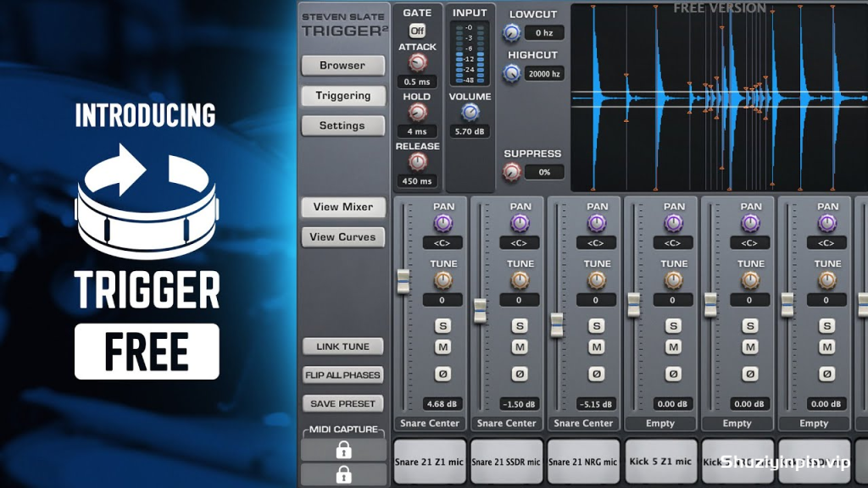Click the 450 ms release value field

coord(417,181)
